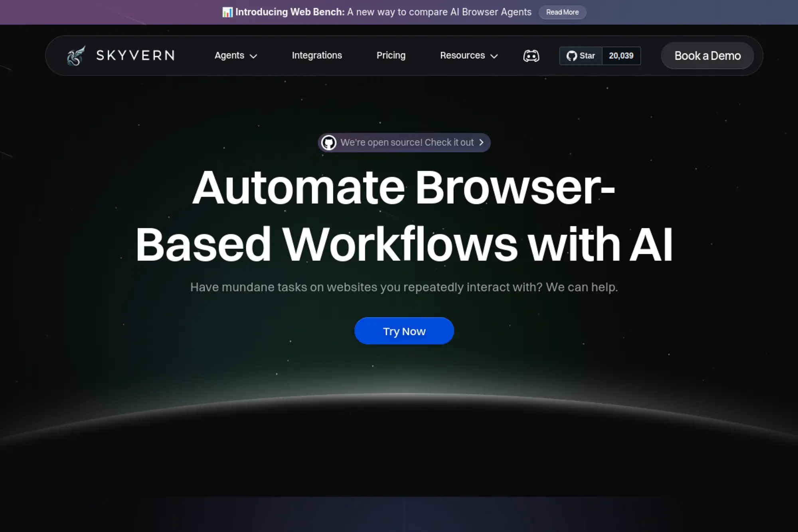Image resolution: width=798 pixels, height=532 pixels.
Task: Expand the chevron next to Agents
Action: coord(253,56)
